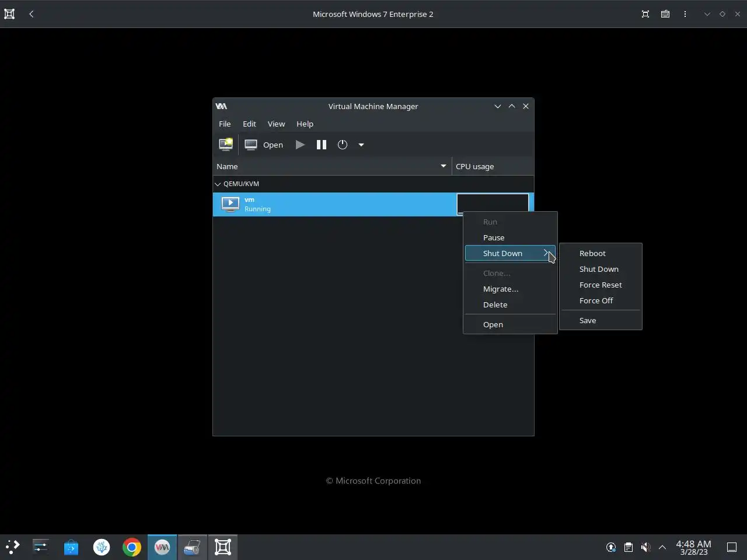Click the Name column sort arrow

click(x=444, y=166)
